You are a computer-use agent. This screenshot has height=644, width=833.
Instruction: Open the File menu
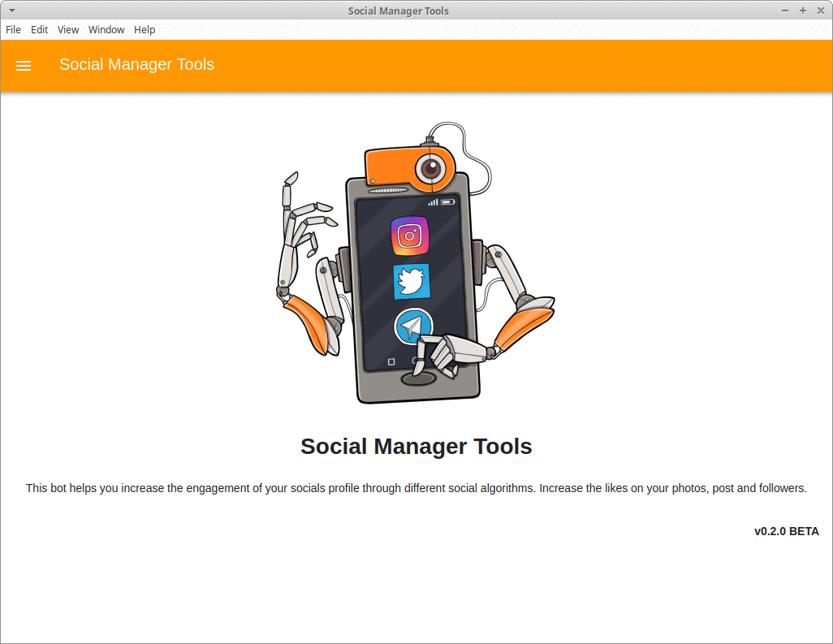[13, 30]
